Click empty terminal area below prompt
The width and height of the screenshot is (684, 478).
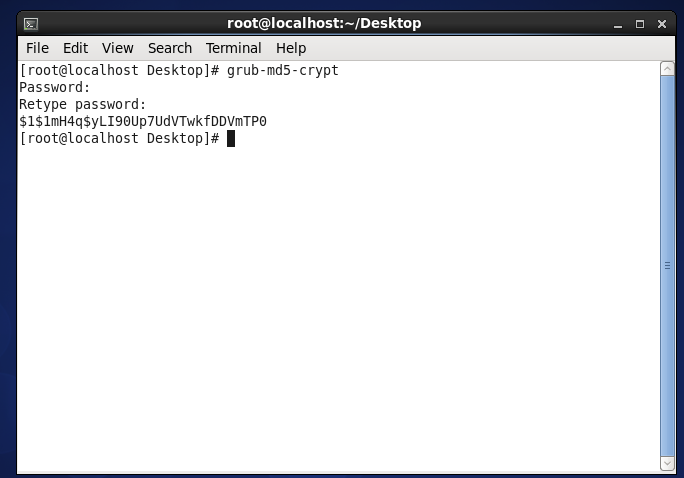tap(339, 305)
